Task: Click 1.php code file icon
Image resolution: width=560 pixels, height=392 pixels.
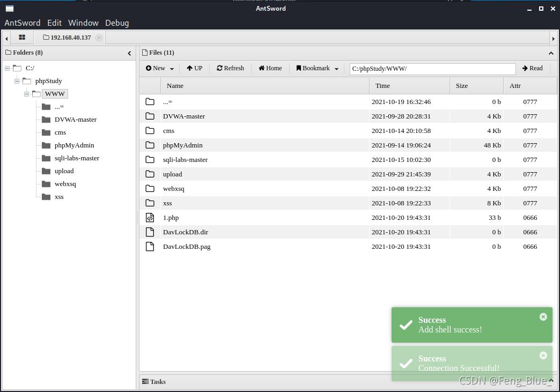Action: (150, 217)
